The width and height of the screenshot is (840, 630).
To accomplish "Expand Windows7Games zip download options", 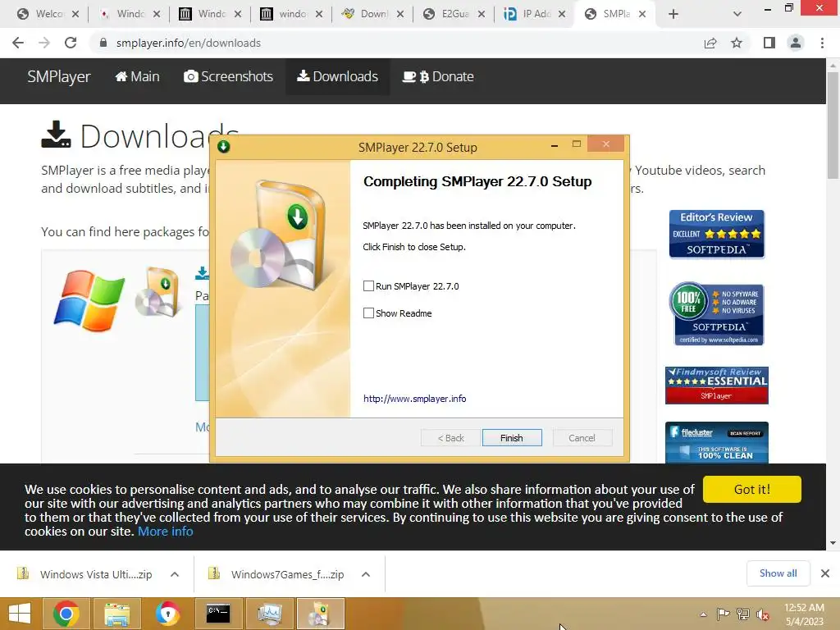I will click(x=366, y=574).
